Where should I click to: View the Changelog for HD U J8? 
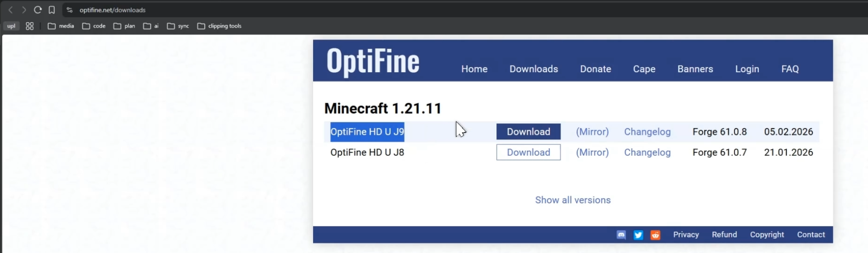(x=647, y=152)
